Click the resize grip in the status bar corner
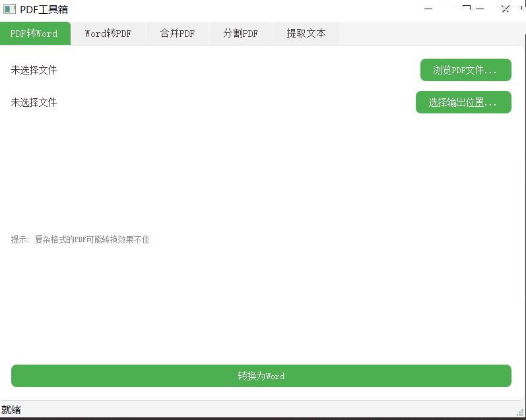Screen dimensions: 526x420 tap(520, 411)
